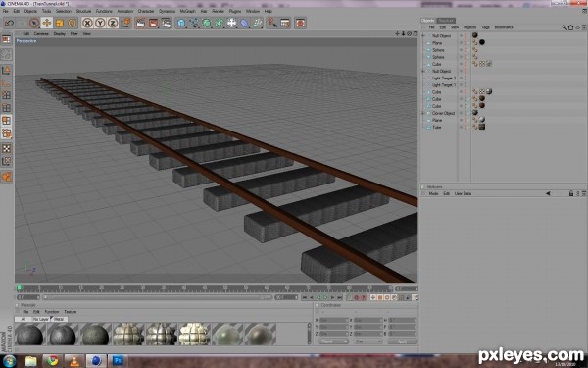This screenshot has width=588, height=368.
Task: Go to start of animation
Action: (x=304, y=297)
